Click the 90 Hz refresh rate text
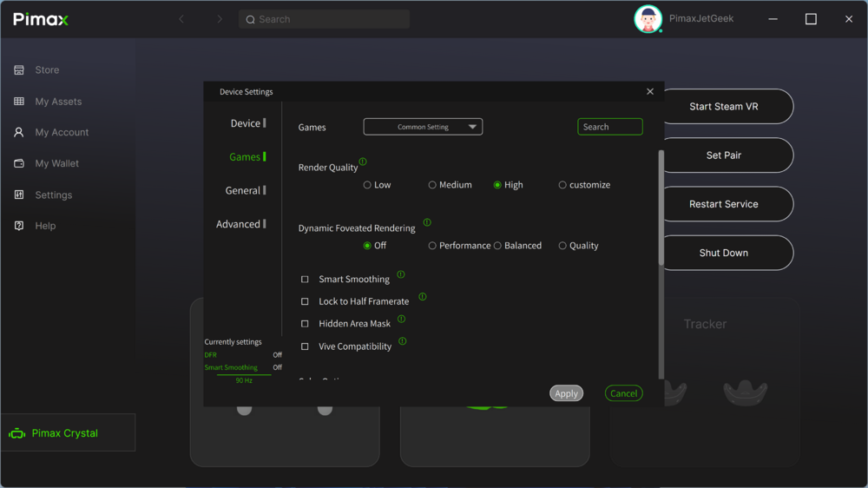Screen dimensions: 868x488 tap(244, 380)
